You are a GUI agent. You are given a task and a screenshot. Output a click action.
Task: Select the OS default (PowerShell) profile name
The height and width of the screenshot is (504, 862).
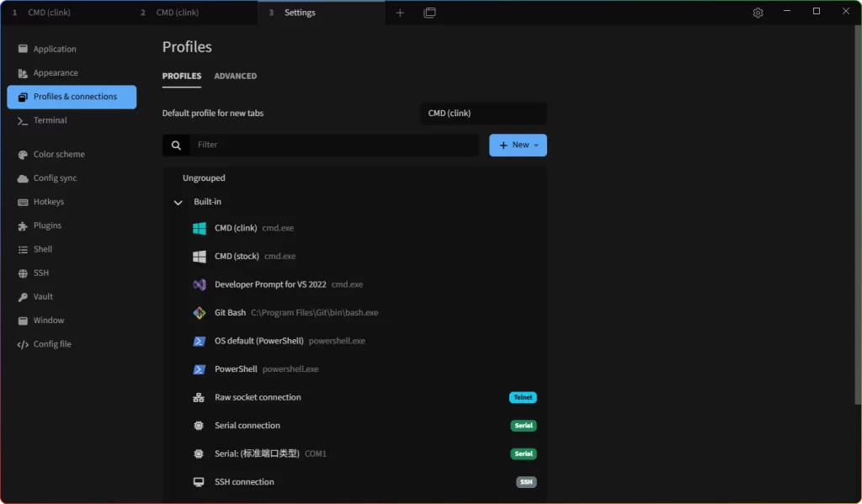tap(259, 341)
